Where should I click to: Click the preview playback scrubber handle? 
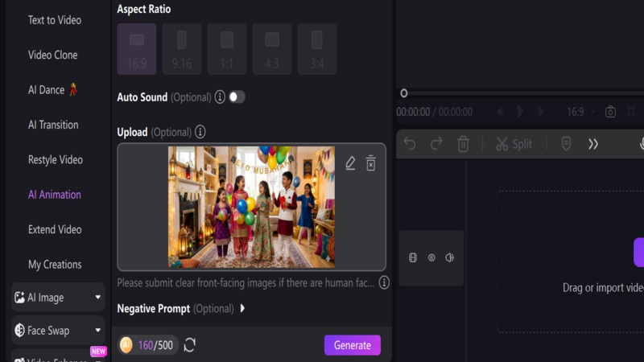pyautogui.click(x=404, y=93)
